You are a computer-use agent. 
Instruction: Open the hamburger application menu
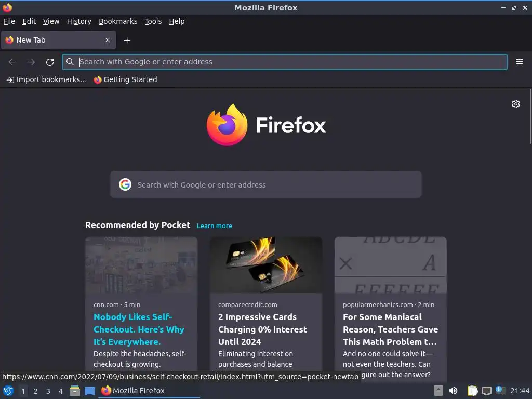pyautogui.click(x=520, y=62)
